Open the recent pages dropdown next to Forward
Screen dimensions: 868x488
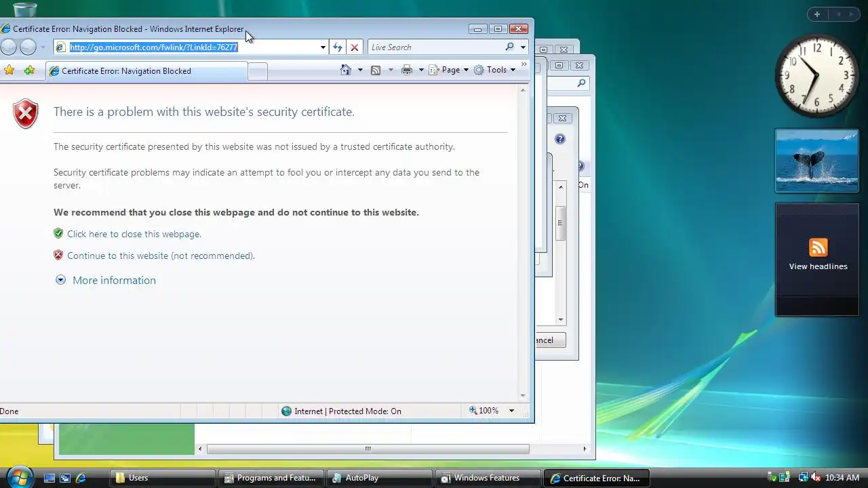43,47
